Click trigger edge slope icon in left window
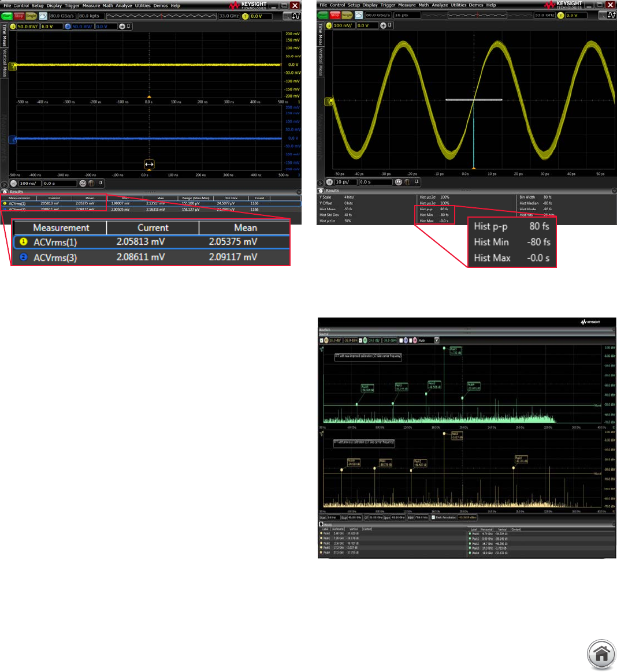The width and height of the screenshot is (617, 672). tap(296, 16)
